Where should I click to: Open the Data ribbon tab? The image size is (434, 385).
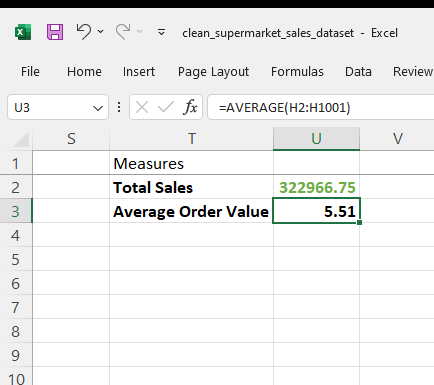point(358,72)
